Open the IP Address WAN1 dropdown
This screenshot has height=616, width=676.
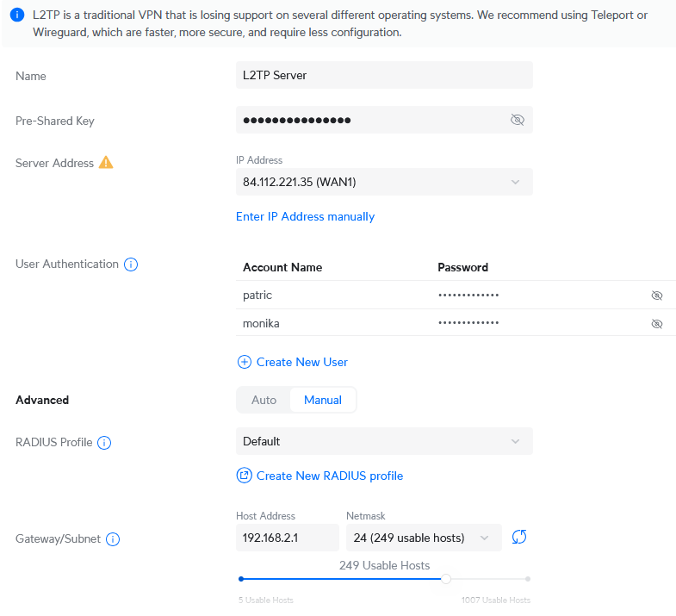[384, 182]
